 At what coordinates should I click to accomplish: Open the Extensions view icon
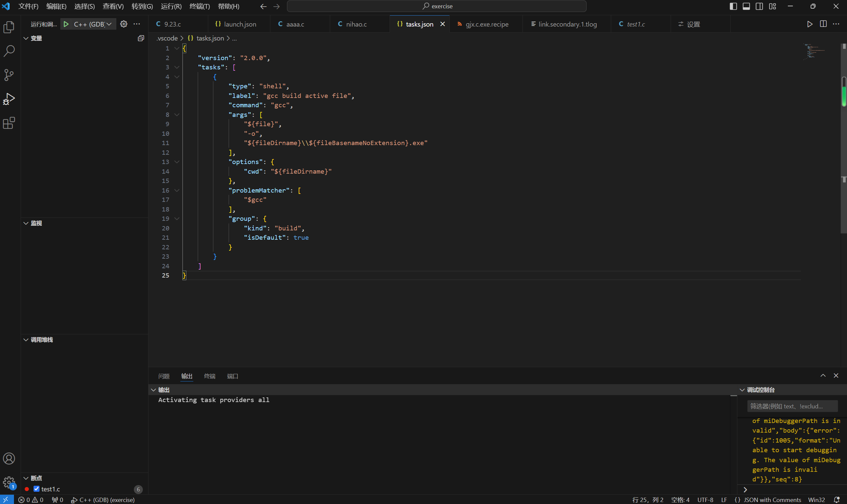pos(9,123)
